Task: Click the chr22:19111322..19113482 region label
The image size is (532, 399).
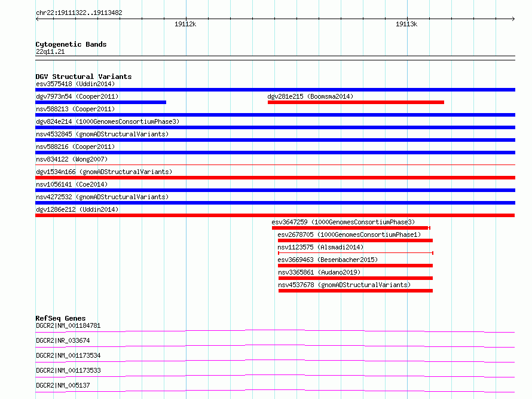Action: 79,13
